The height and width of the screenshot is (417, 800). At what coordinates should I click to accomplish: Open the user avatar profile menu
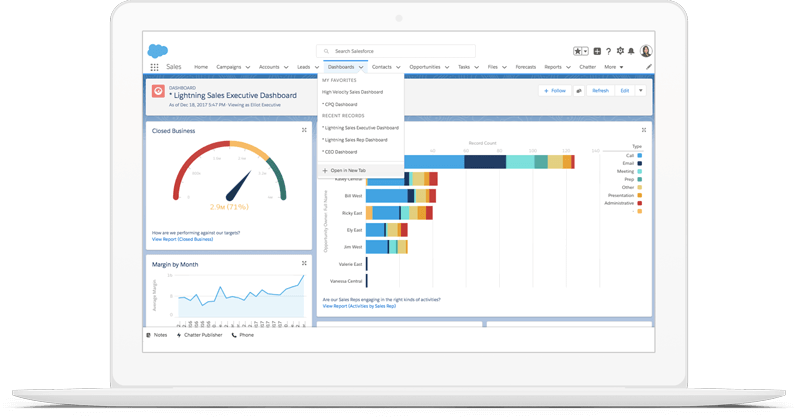coord(646,51)
